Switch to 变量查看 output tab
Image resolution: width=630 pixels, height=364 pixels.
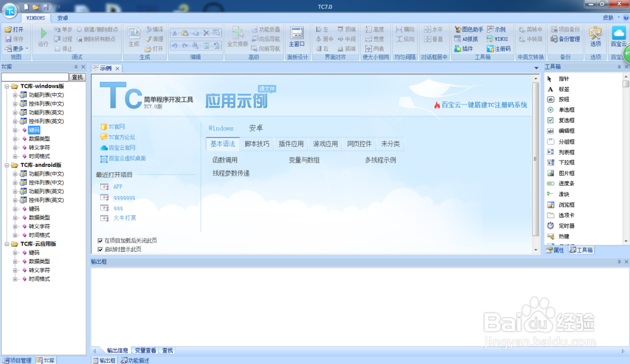tap(145, 350)
